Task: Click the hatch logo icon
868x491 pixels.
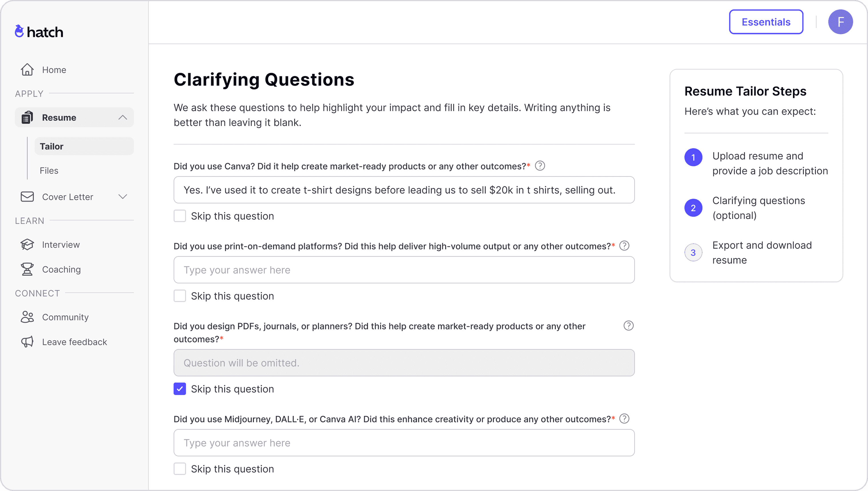Action: click(x=19, y=31)
